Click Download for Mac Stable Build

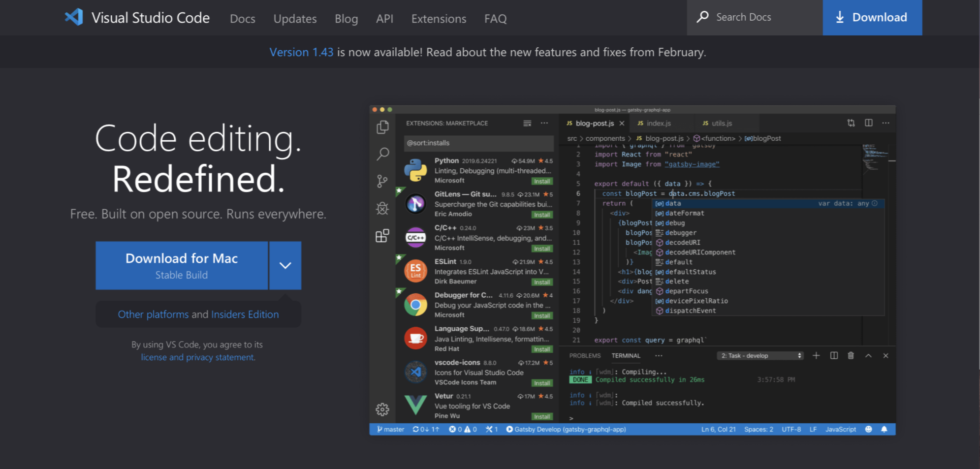182,265
